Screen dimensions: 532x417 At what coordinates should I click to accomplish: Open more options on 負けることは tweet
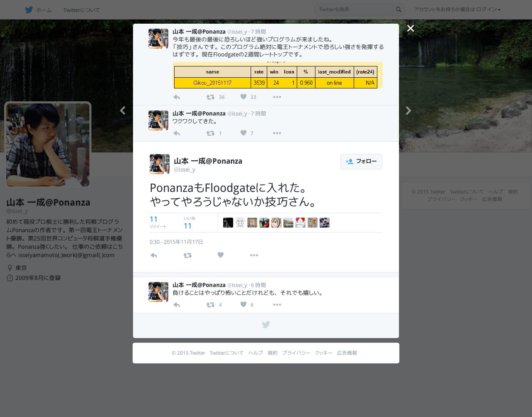277,305
